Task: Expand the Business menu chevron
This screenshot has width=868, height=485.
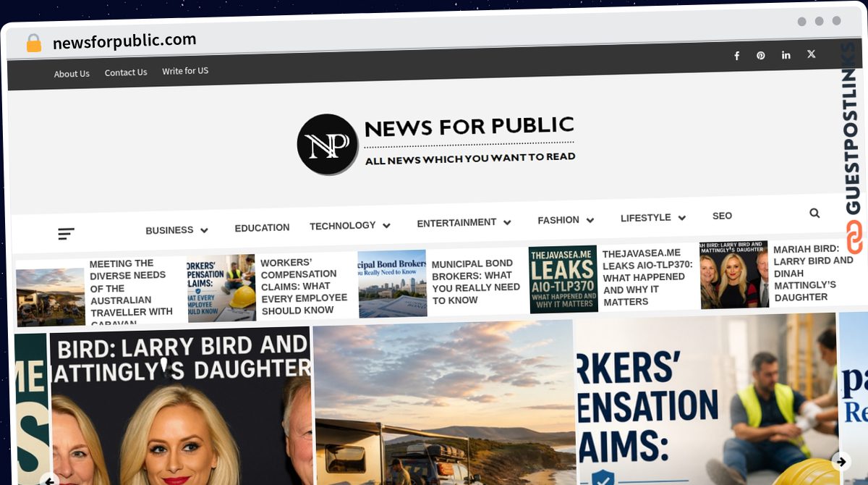Action: click(x=204, y=230)
